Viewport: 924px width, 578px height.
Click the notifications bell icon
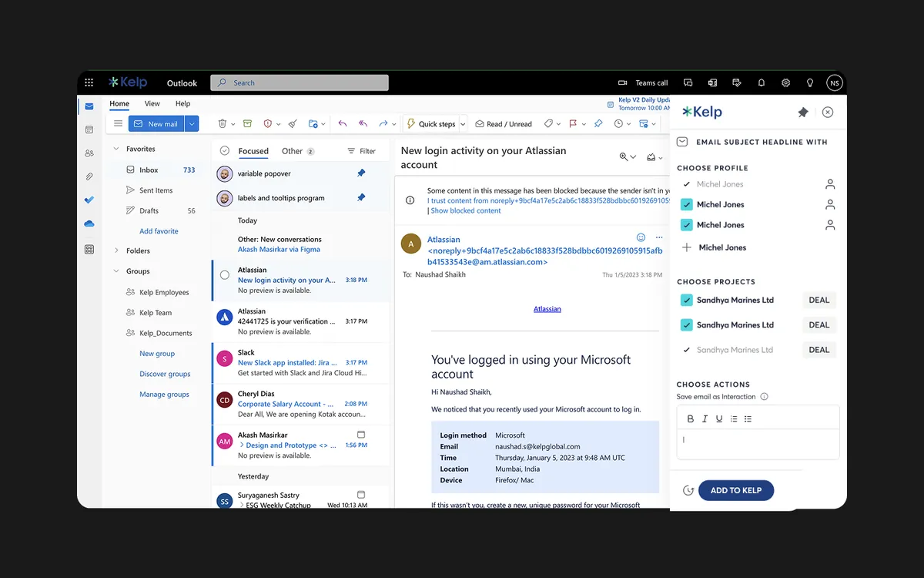(x=761, y=82)
